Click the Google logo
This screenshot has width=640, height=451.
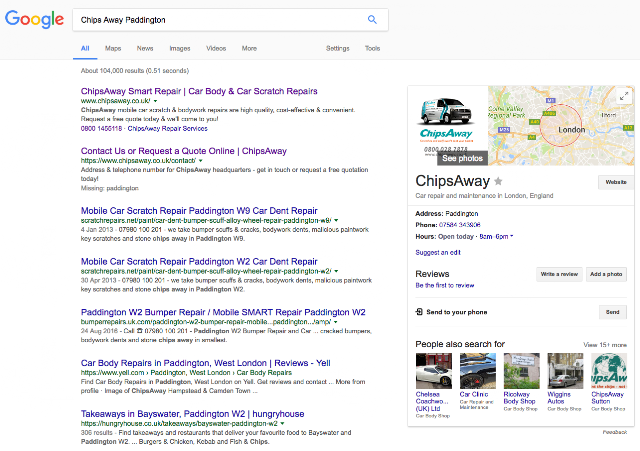coord(34,19)
